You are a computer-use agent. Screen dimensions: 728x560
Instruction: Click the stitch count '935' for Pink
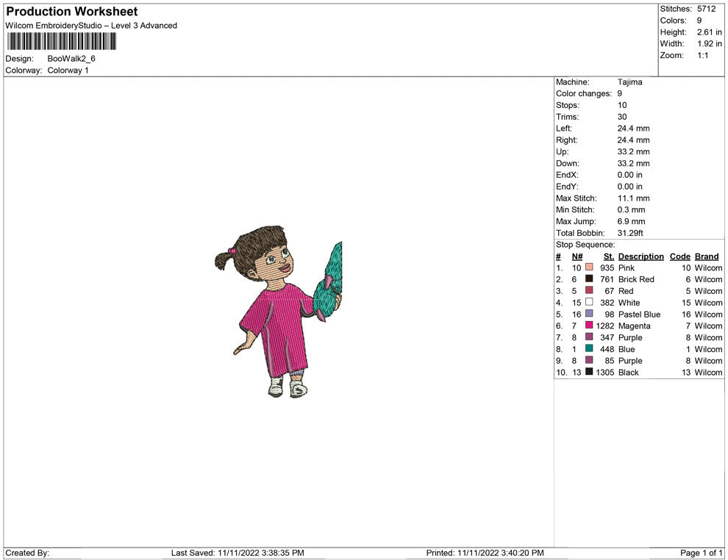[x=607, y=268]
